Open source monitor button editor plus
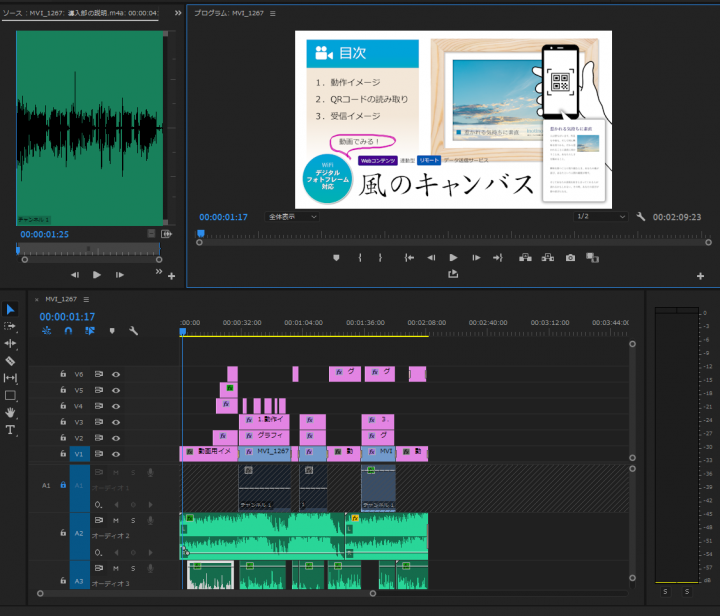The height and width of the screenshot is (616, 720). [x=171, y=276]
